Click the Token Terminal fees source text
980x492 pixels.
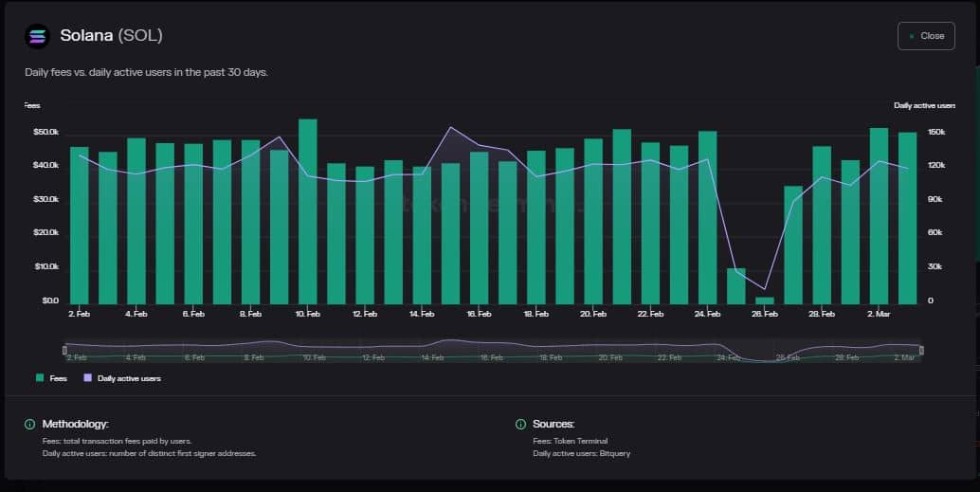click(x=570, y=441)
